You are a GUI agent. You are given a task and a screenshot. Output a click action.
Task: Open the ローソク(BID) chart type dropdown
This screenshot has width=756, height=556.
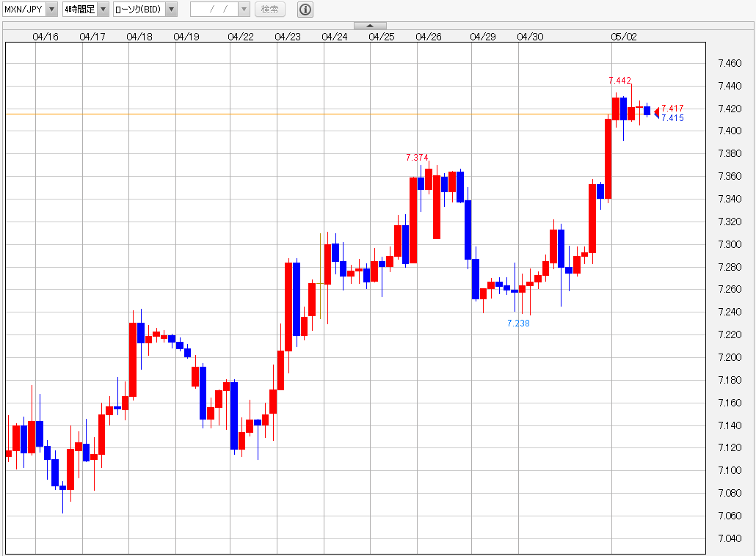click(170, 10)
